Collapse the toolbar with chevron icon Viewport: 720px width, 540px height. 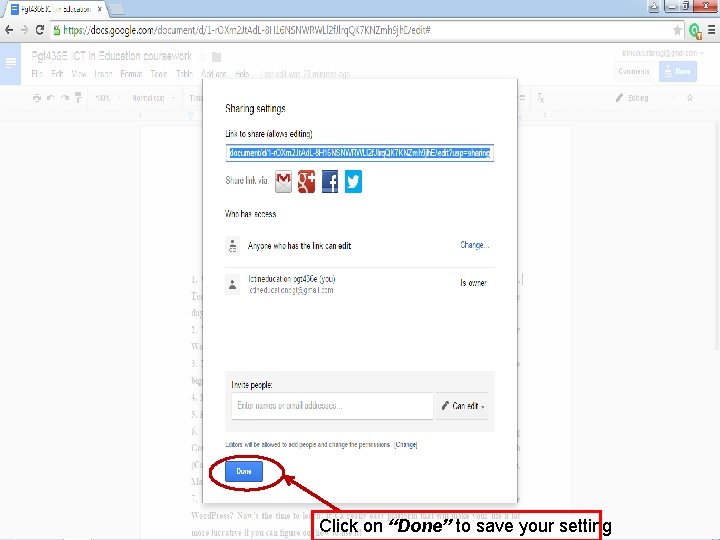[x=690, y=98]
